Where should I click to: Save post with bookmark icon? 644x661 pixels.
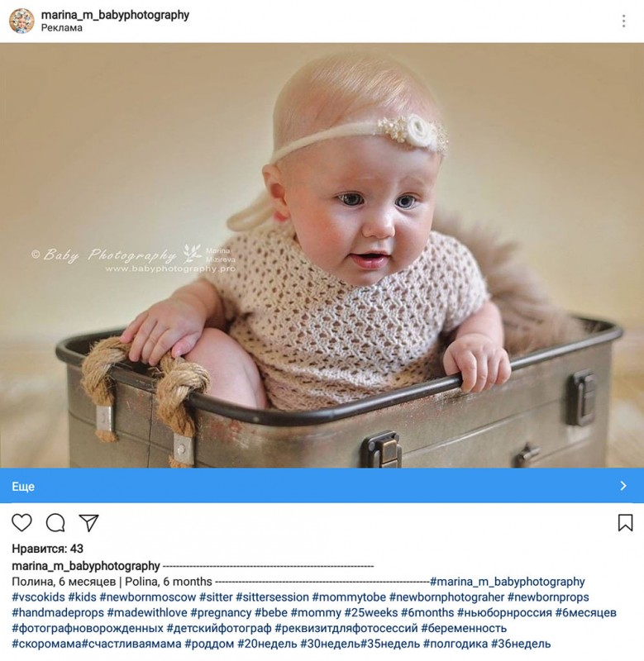(625, 523)
